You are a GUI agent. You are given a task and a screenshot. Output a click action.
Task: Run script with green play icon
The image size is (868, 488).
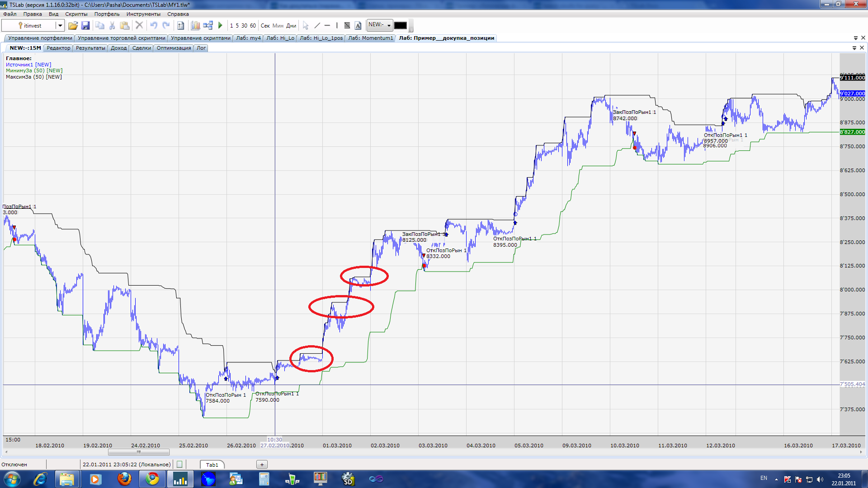coord(220,26)
